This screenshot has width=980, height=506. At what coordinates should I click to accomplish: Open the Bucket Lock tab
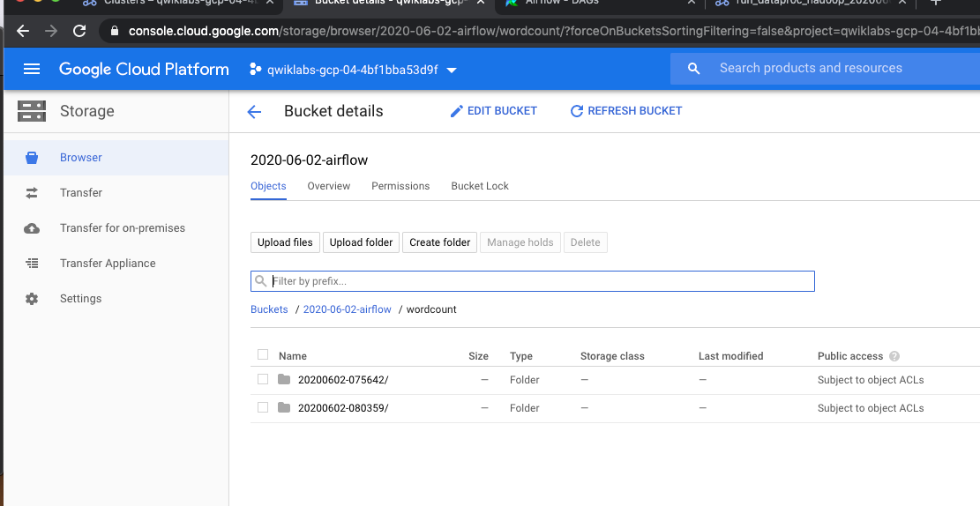tap(480, 186)
